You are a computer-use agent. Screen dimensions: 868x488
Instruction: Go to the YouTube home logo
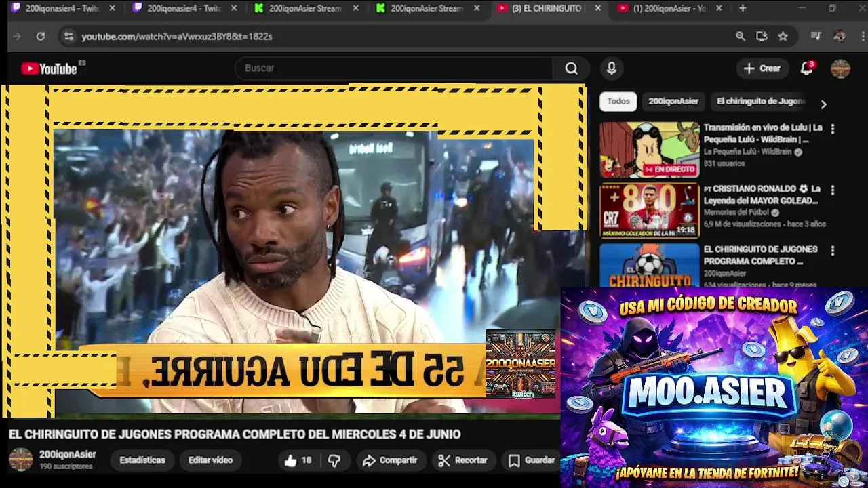49,68
